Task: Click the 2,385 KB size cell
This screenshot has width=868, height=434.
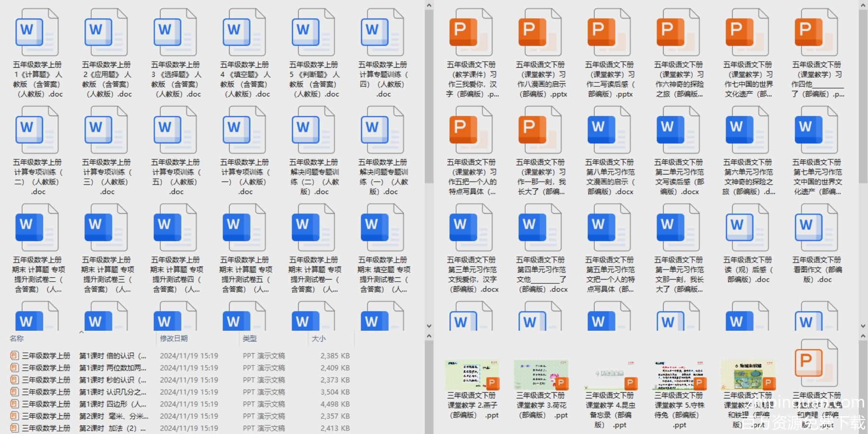Action: [x=335, y=356]
